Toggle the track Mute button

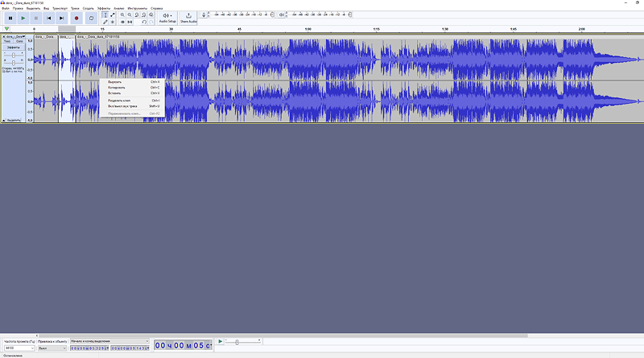(x=7, y=42)
